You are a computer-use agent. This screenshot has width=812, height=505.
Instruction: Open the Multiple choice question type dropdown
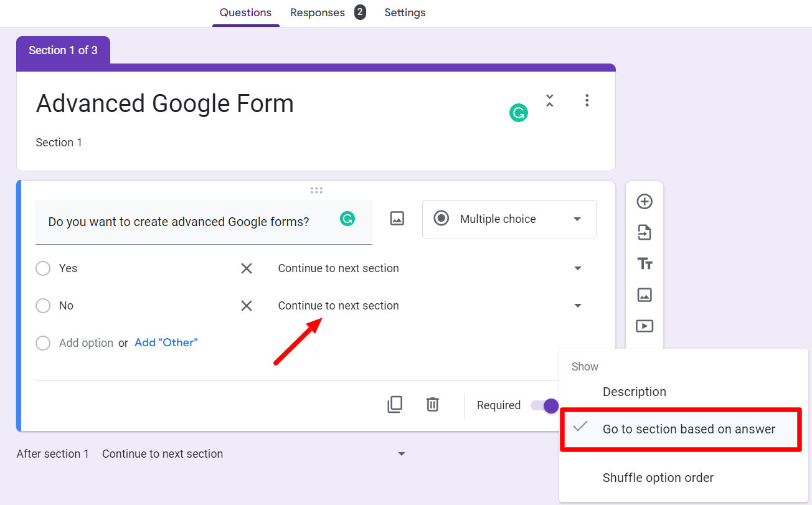(509, 219)
